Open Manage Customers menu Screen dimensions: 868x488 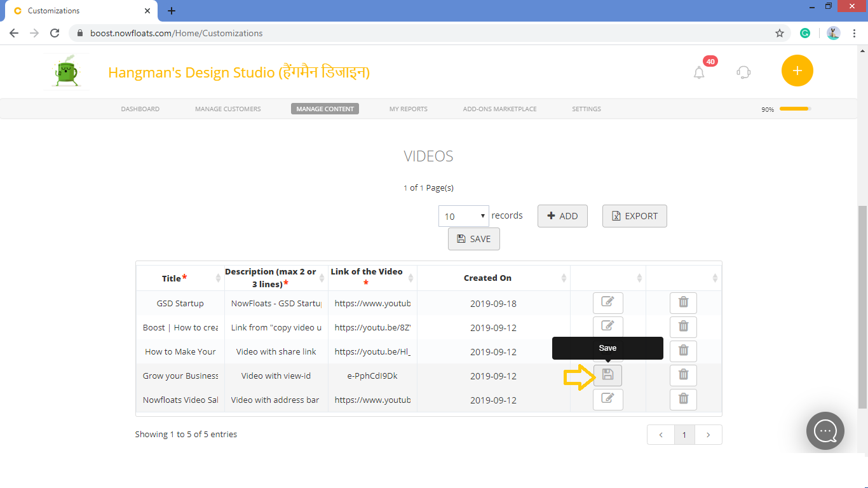pyautogui.click(x=228, y=109)
